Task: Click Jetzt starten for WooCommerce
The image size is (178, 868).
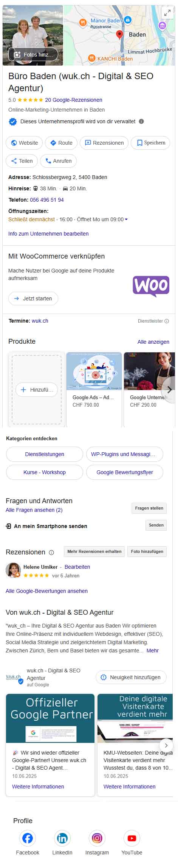Action: 33,299
